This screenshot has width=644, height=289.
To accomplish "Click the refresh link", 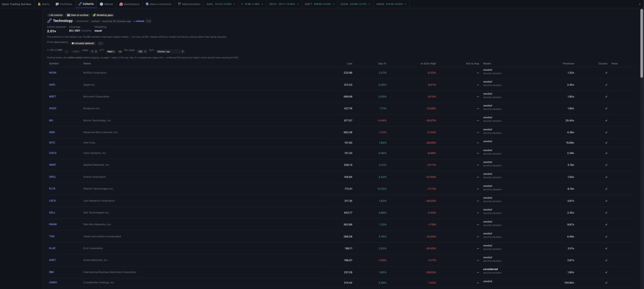I will (x=139, y=21).
